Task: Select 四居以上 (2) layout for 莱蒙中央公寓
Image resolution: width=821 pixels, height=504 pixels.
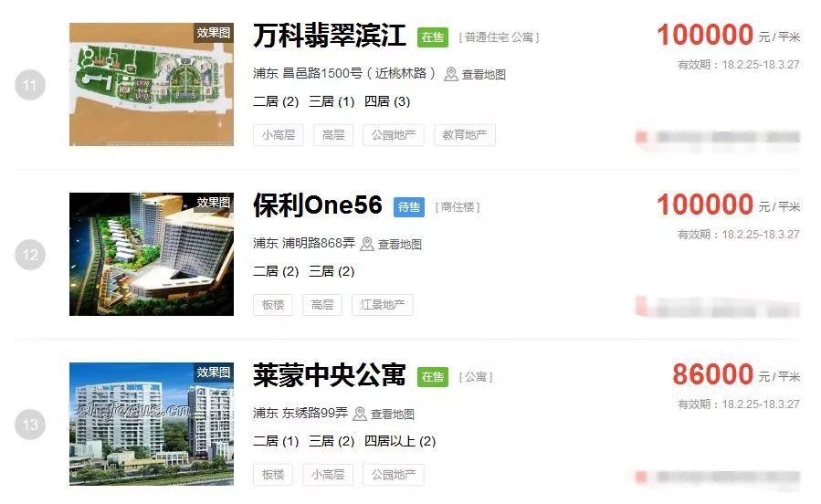Action: (400, 441)
